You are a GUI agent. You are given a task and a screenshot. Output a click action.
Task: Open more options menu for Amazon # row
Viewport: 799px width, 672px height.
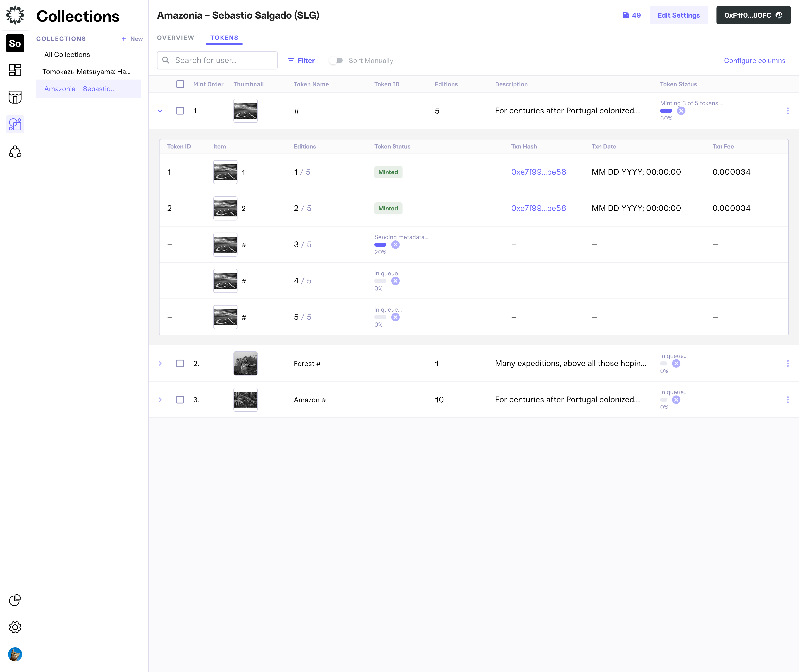click(x=788, y=400)
